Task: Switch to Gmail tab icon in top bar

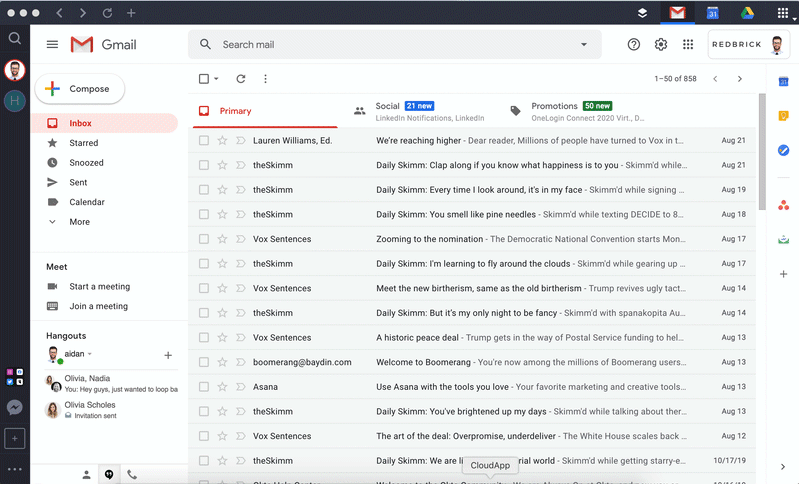Action: [677, 13]
